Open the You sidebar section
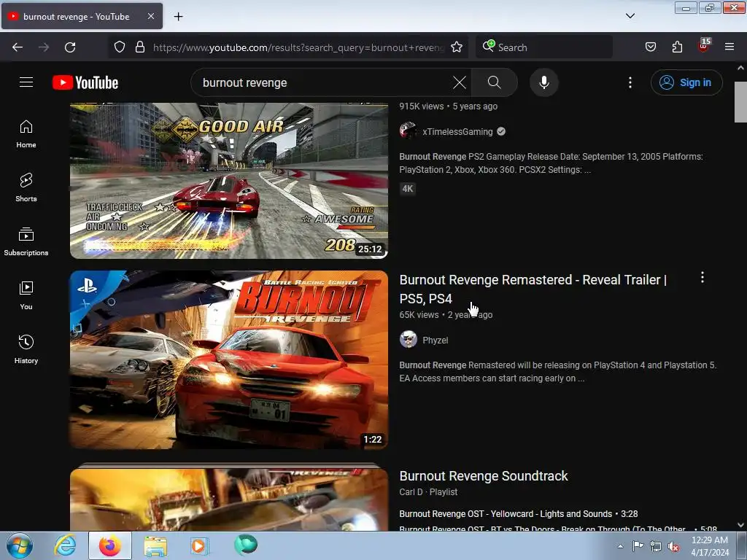The height and width of the screenshot is (560, 747). (x=26, y=295)
